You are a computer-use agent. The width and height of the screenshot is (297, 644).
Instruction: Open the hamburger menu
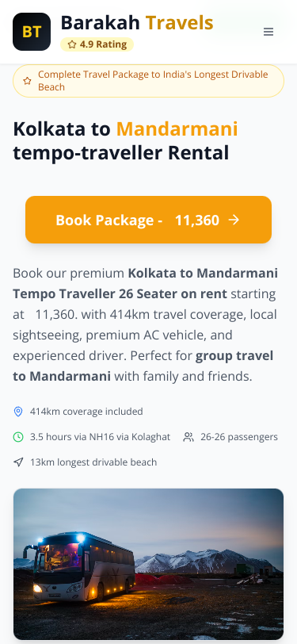click(x=268, y=32)
